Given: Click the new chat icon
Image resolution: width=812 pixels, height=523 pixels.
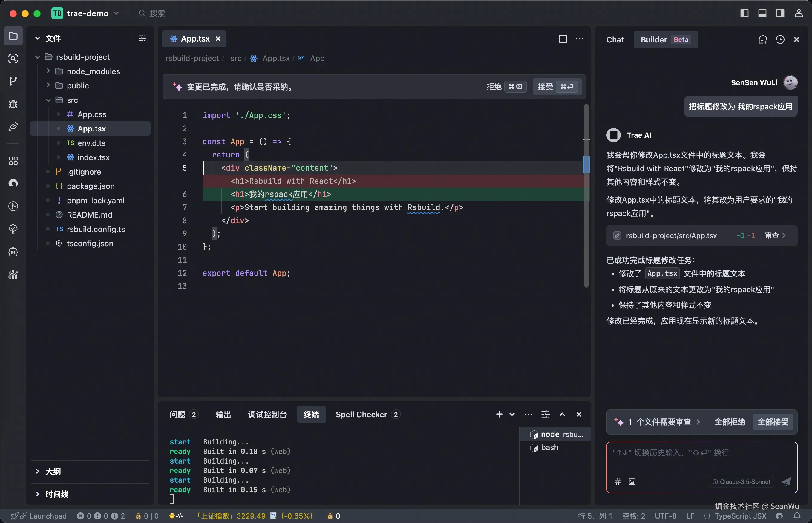Looking at the screenshot, I should pyautogui.click(x=762, y=40).
